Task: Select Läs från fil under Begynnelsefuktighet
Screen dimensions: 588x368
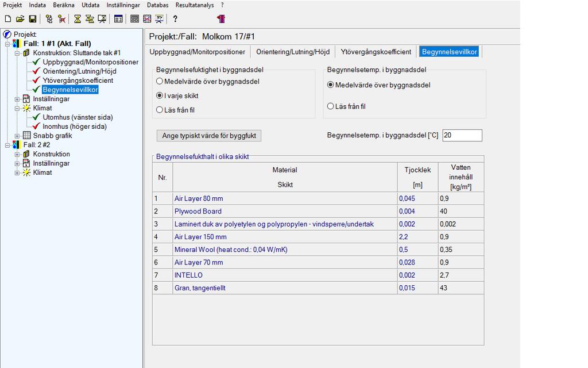Action: 160,110
